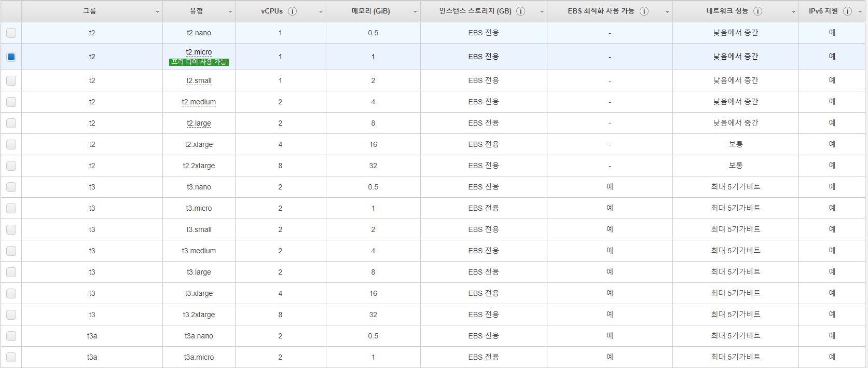Click the t2.nano type cell
This screenshot has width=868, height=368.
tap(199, 33)
